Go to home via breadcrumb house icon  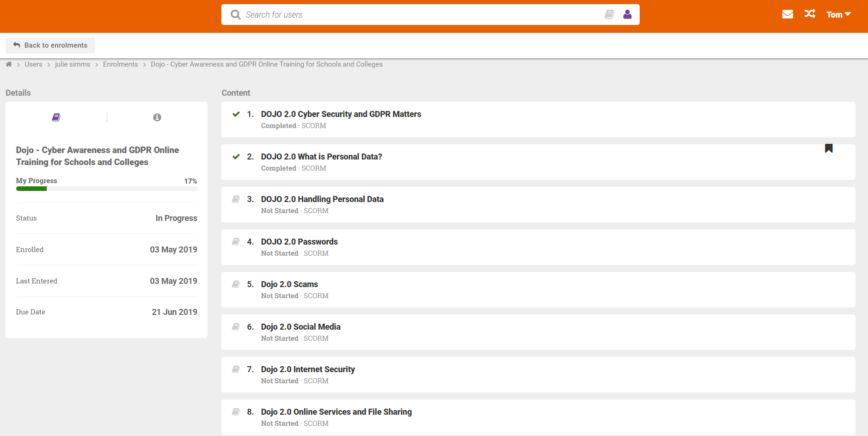coord(9,64)
